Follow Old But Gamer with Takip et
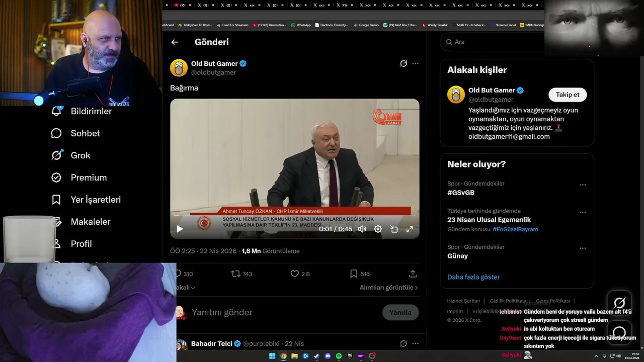The image size is (644, 362). point(568,95)
